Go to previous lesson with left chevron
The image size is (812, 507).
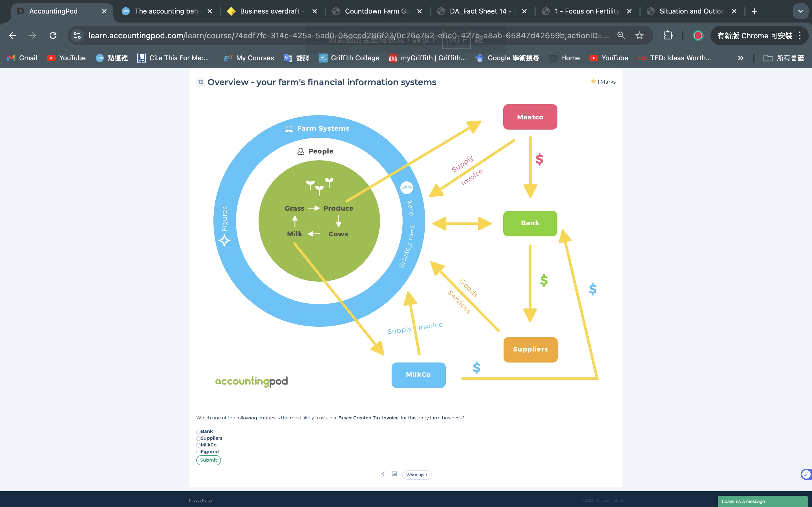[x=383, y=474]
